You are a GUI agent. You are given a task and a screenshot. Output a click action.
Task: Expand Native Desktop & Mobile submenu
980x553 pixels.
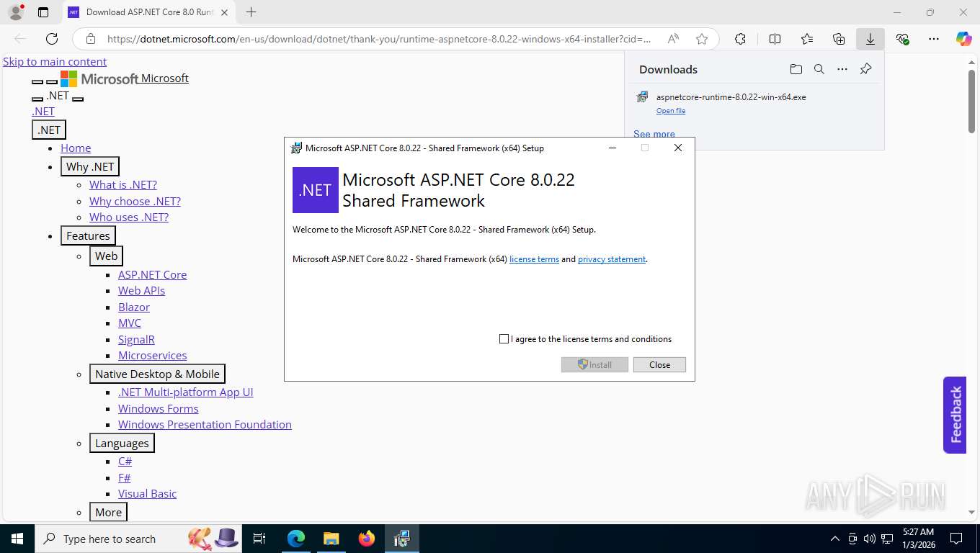[157, 374]
